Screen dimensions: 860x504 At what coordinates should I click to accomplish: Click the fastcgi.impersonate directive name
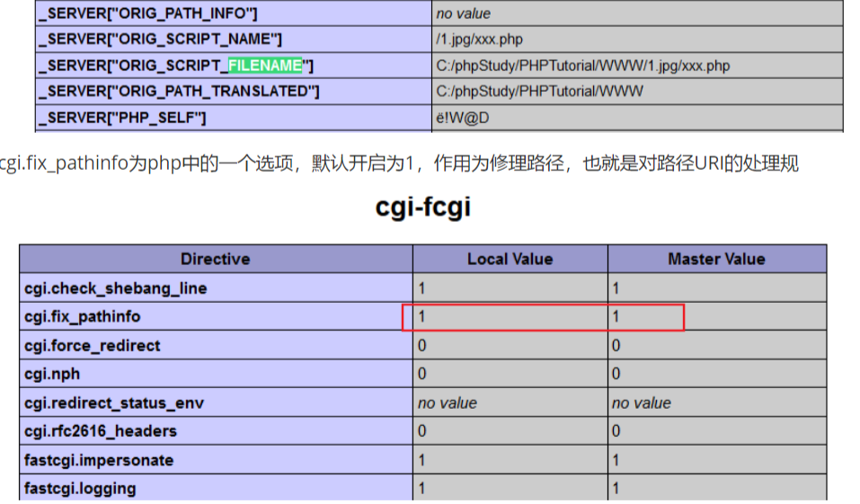click(99, 460)
